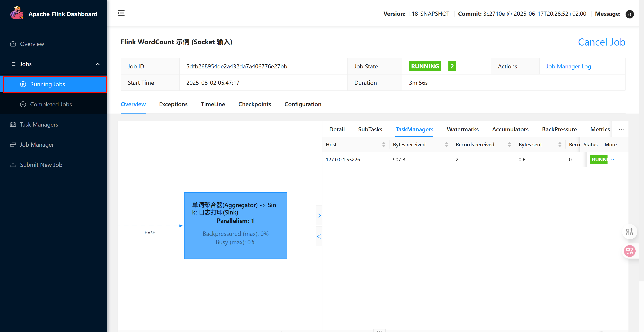Click the grid apps floating button
644x332 pixels.
click(629, 232)
